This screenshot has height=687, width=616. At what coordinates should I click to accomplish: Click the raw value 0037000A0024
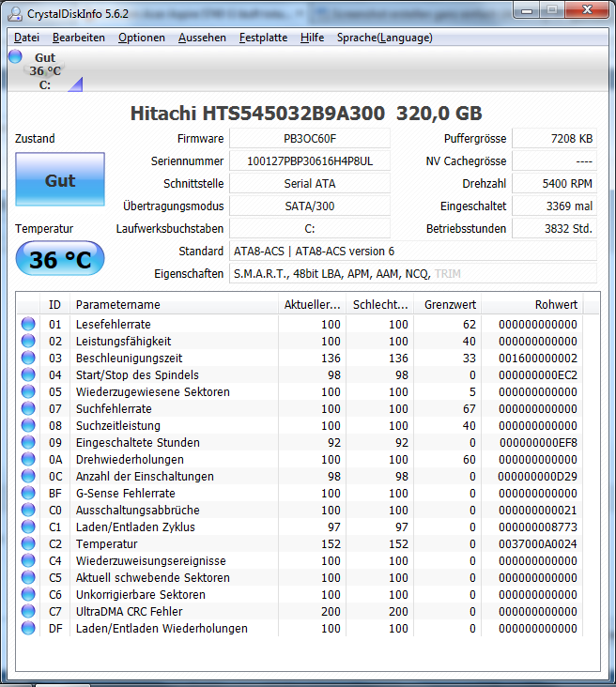[538, 543]
